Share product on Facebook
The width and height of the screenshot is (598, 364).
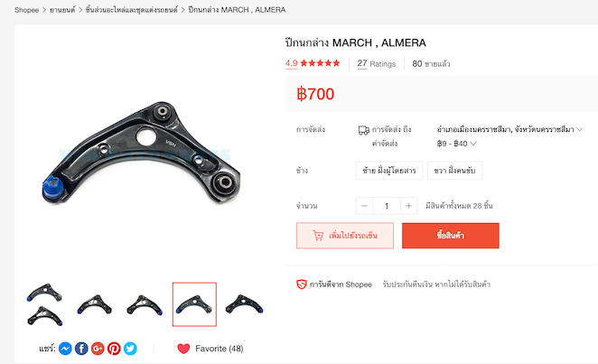tap(81, 349)
